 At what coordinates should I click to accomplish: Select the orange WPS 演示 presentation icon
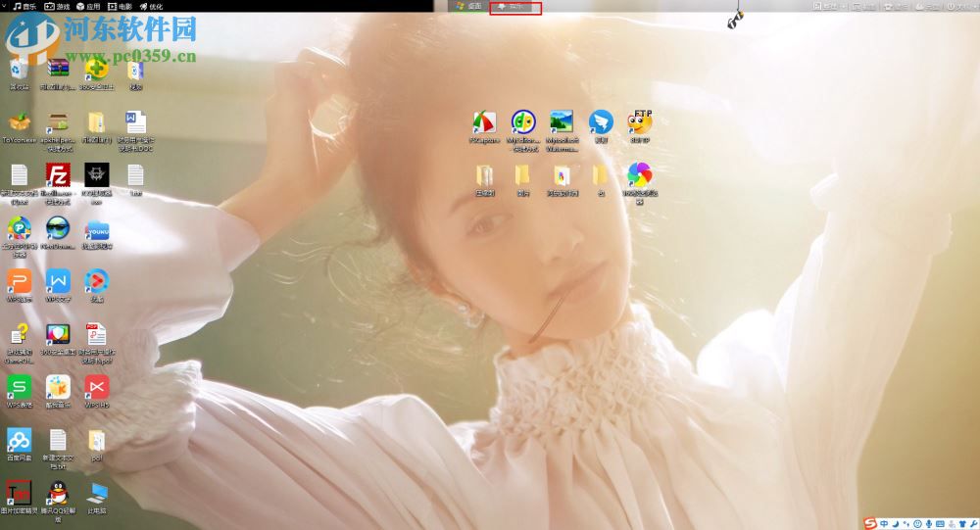click(19, 281)
